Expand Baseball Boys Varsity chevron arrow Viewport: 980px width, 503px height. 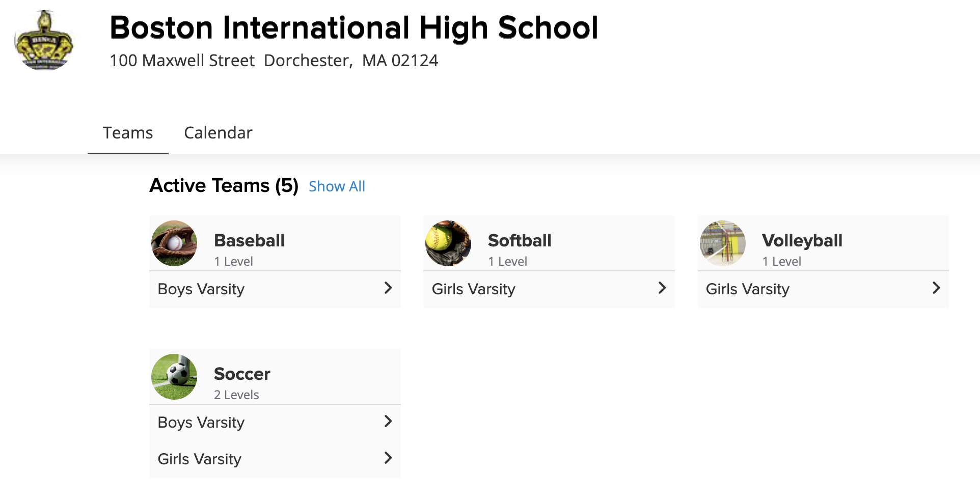pyautogui.click(x=388, y=288)
